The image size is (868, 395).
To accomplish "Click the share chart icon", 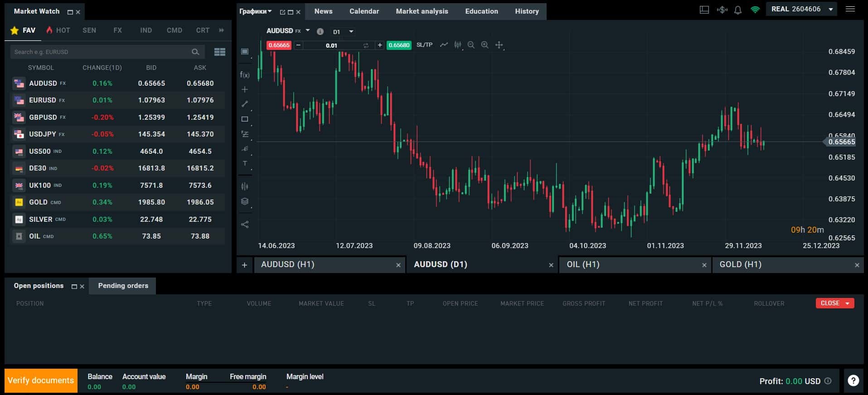I will 245,224.
